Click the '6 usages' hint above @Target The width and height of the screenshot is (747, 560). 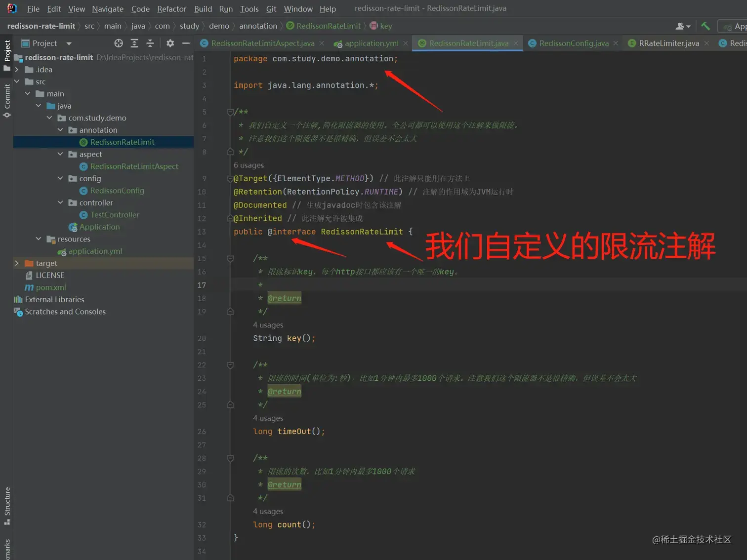pyautogui.click(x=249, y=165)
